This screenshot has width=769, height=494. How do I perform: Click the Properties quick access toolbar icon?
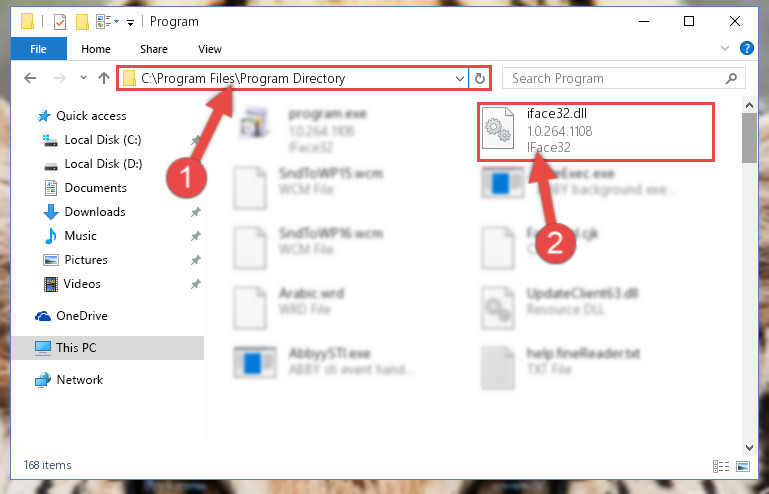pyautogui.click(x=60, y=22)
